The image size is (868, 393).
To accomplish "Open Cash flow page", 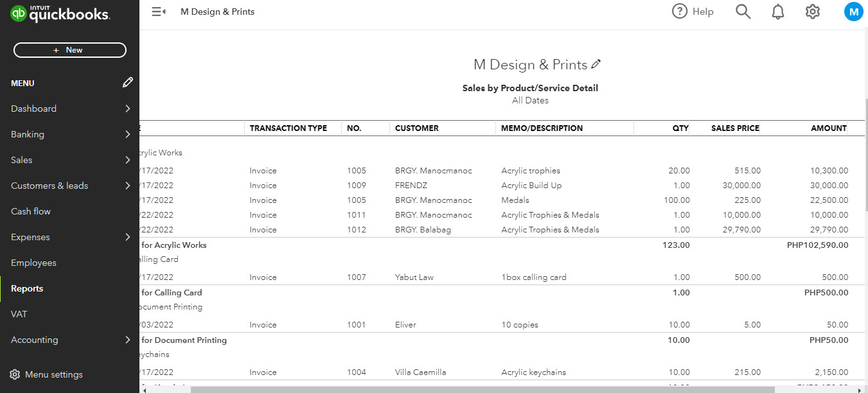I will (31, 211).
